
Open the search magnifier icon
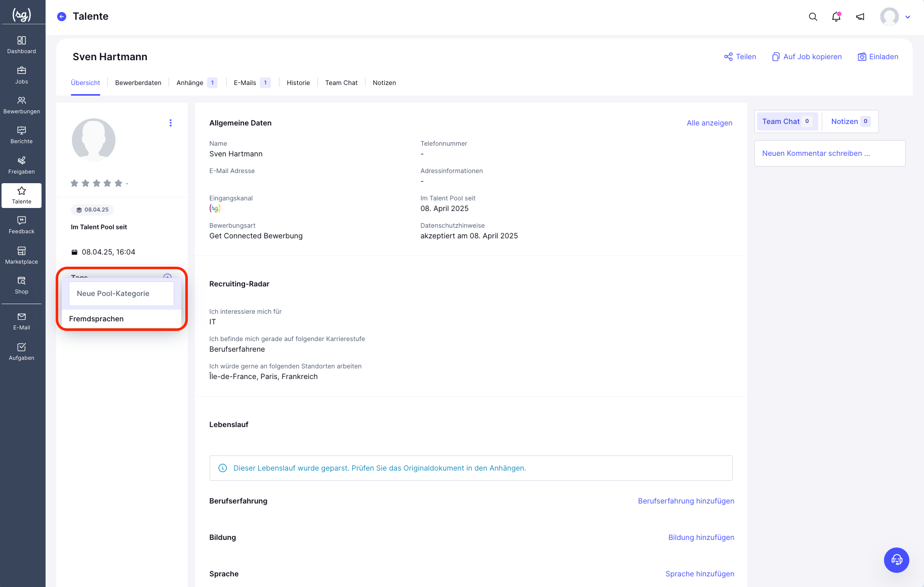(813, 17)
